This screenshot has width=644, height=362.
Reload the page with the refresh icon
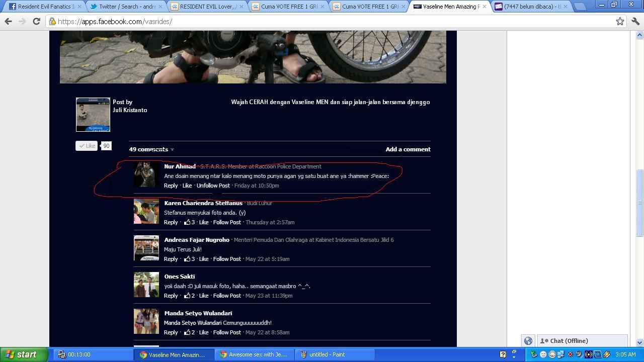(x=36, y=22)
